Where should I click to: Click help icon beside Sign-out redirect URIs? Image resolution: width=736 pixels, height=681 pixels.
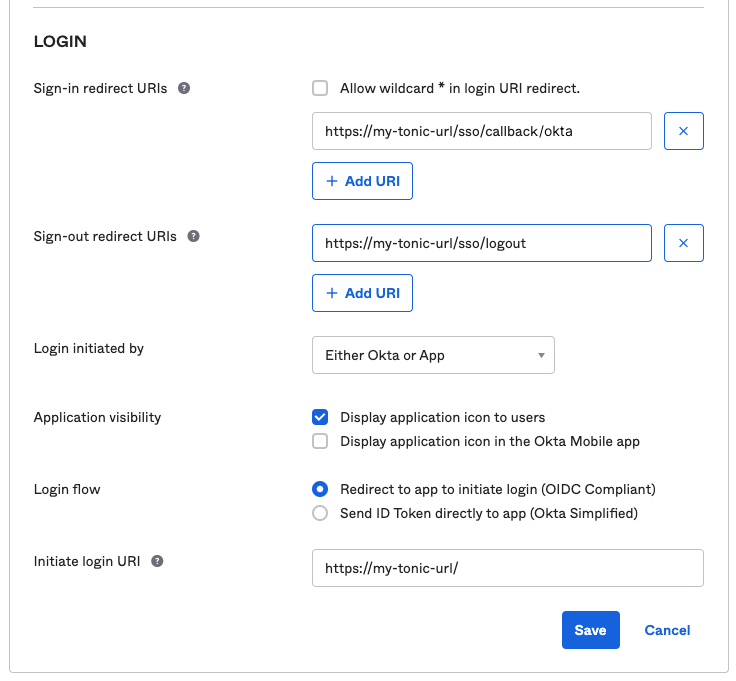[x=193, y=237]
